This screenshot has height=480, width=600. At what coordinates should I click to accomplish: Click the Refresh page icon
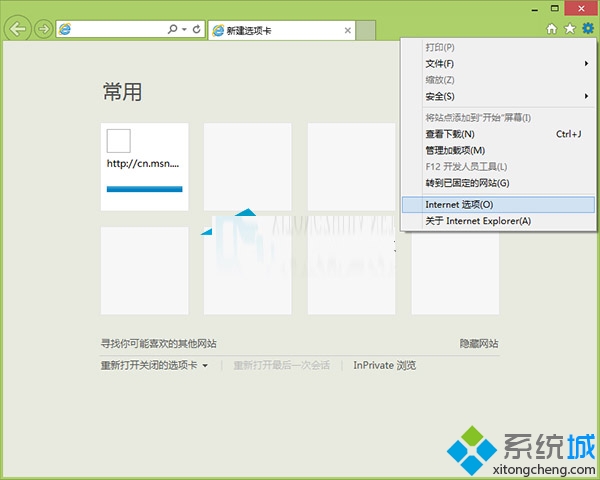coord(196,30)
